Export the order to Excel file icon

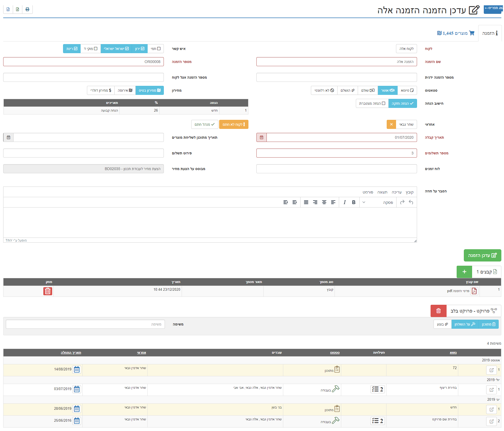[18, 9]
